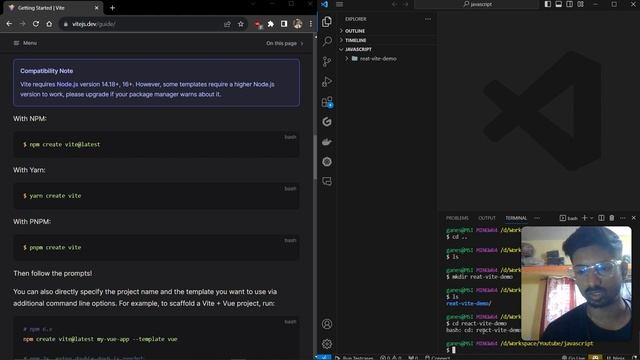Image resolution: width=640 pixels, height=360 pixels.
Task: Open the Search view in activity bar
Action: pyautogui.click(x=327, y=41)
